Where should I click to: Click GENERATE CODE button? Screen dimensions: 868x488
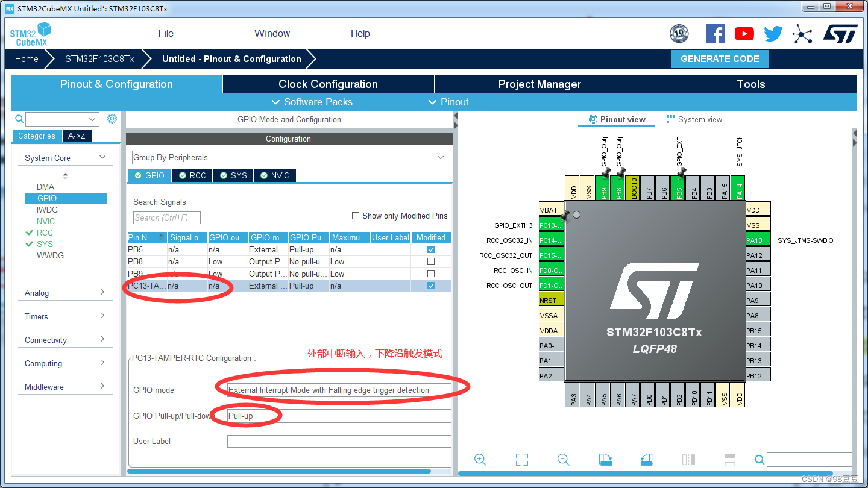tap(720, 59)
